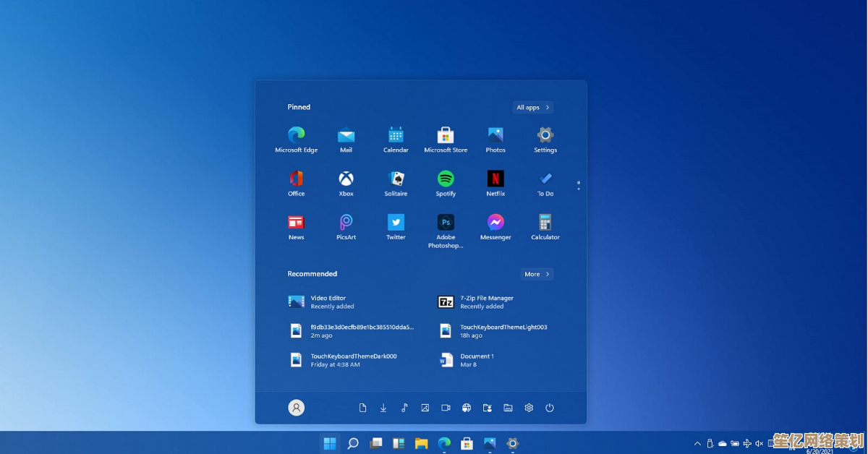Open Microsoft Store in pinned apps
Image resolution: width=868 pixels, height=454 pixels.
click(x=446, y=140)
